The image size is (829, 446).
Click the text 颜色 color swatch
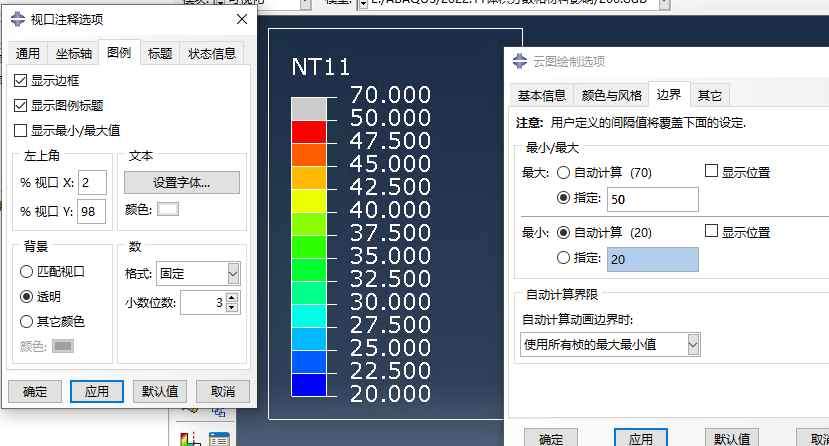(x=167, y=209)
